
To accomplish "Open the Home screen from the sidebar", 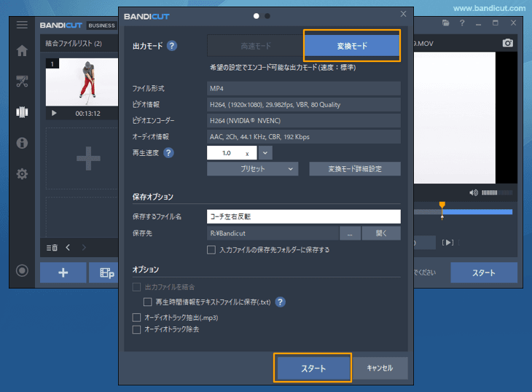I will [22, 51].
